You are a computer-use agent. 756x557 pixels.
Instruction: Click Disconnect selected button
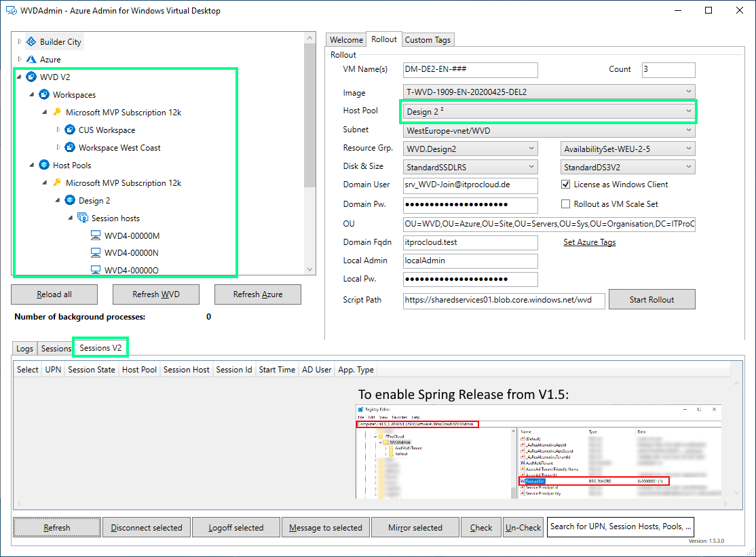pos(147,527)
